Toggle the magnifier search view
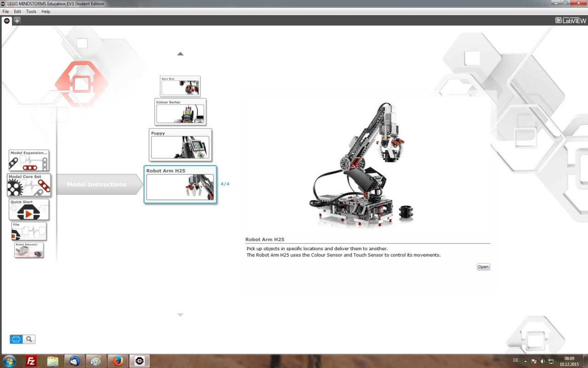 (29, 339)
